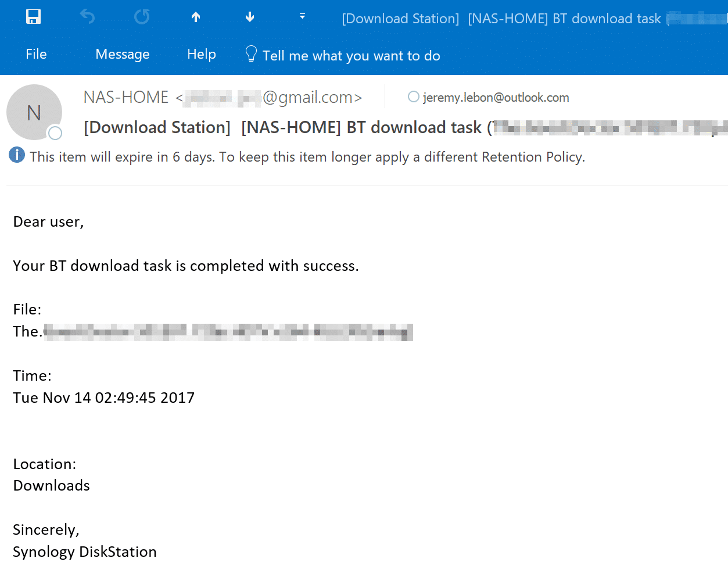
Task: Click the Save icon in the title bar
Action: coord(33,17)
